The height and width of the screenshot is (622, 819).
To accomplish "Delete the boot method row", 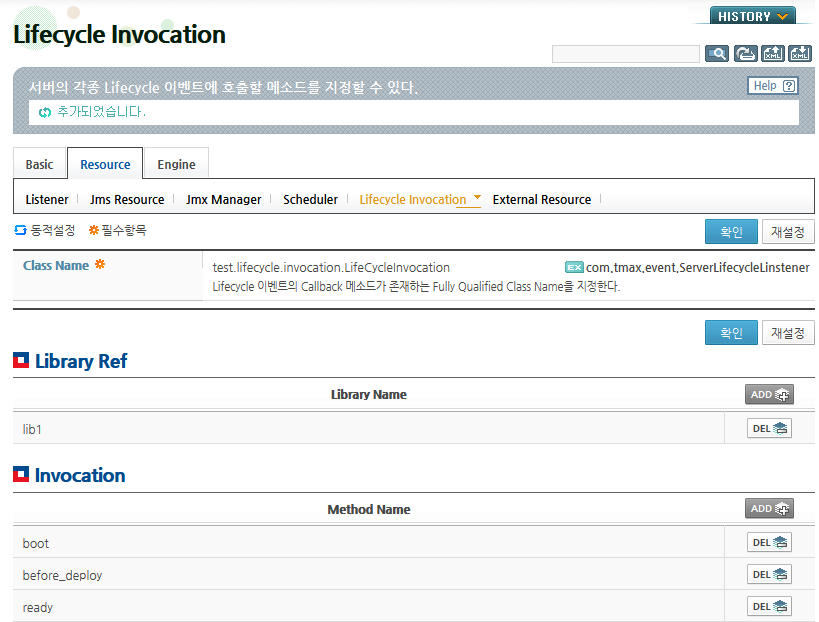I will tap(769, 543).
